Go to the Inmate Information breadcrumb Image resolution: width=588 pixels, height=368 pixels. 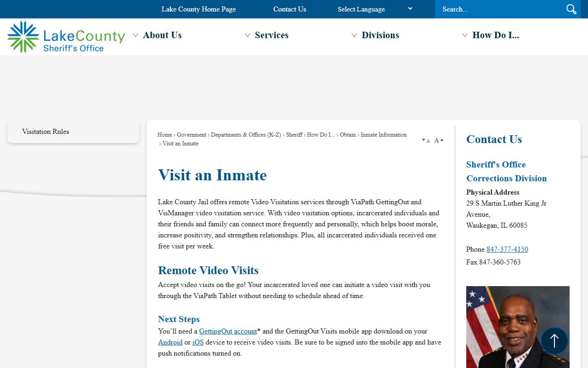coord(384,135)
